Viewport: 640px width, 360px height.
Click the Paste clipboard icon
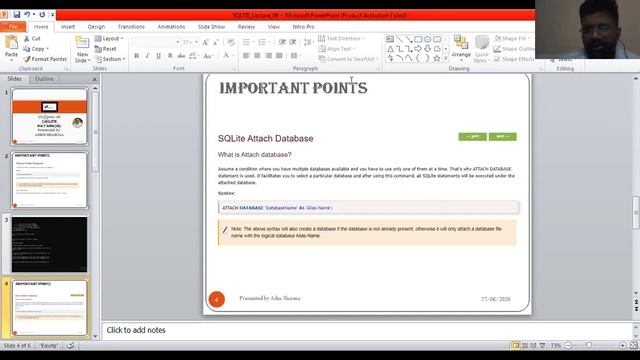pyautogui.click(x=11, y=42)
